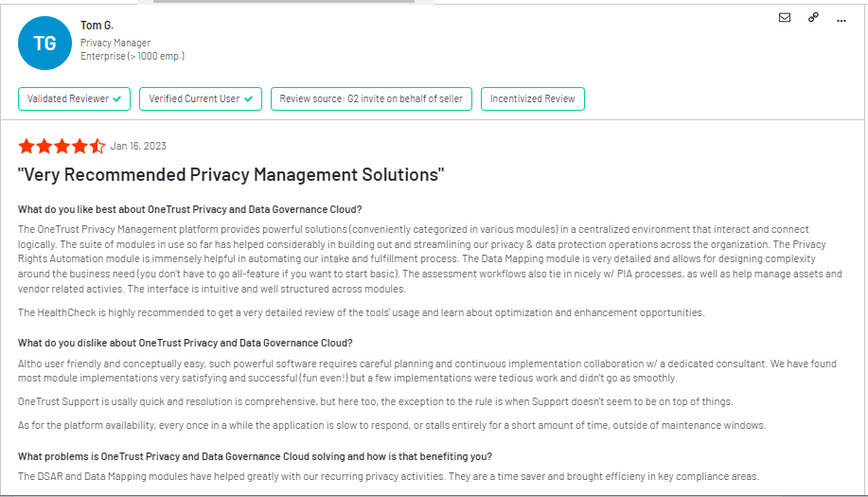Open the three-dots more options menu
Screen dimensions: 868x497
(841, 21)
